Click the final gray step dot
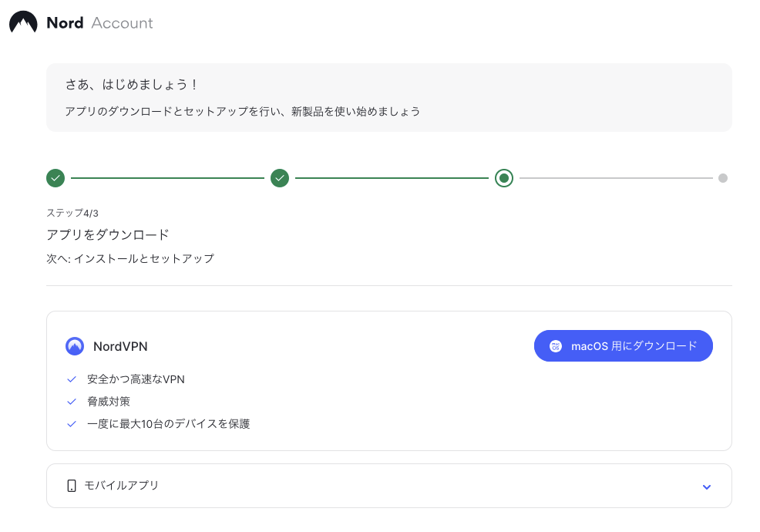760x532 pixels. (723, 178)
